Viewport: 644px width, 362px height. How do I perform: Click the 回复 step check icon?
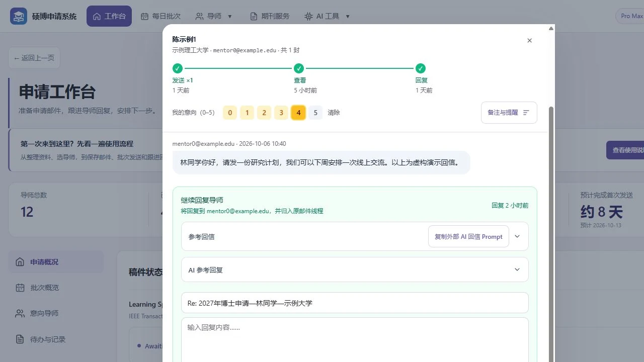(421, 68)
